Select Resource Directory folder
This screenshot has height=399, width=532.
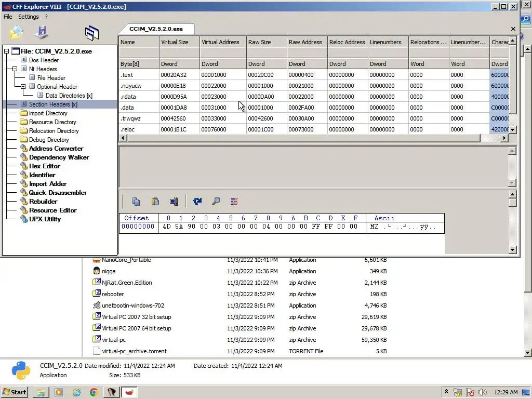pos(52,122)
